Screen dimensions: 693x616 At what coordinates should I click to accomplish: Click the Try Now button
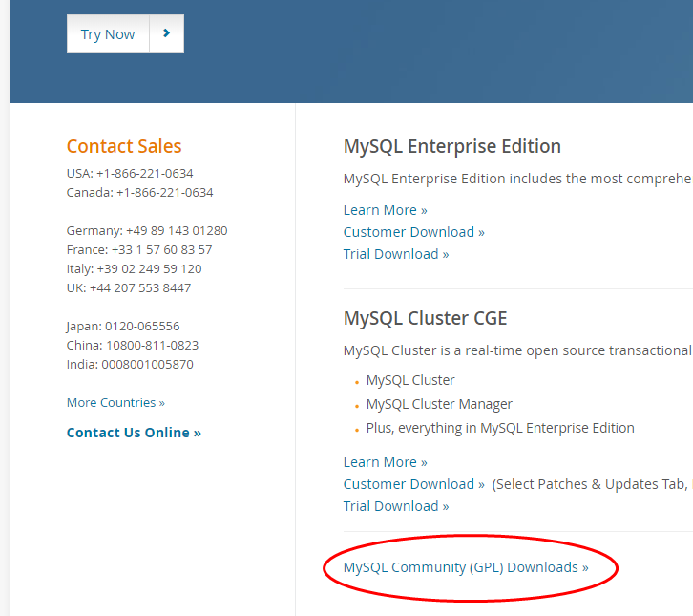tap(125, 33)
